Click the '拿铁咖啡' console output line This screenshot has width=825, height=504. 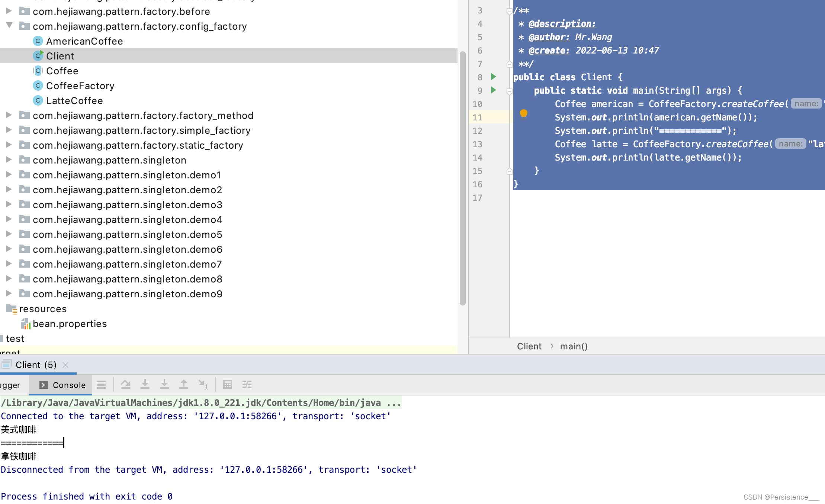click(x=19, y=456)
